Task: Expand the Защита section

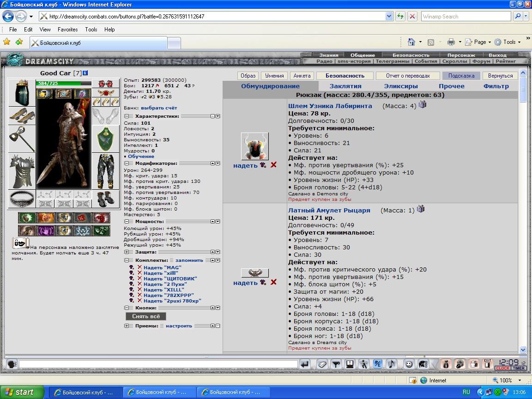Action: [127, 252]
